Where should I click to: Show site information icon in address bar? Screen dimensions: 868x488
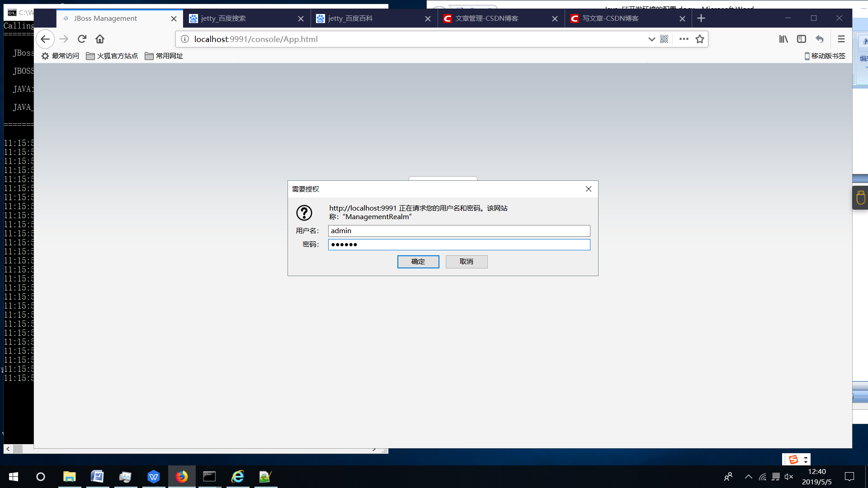tap(185, 39)
